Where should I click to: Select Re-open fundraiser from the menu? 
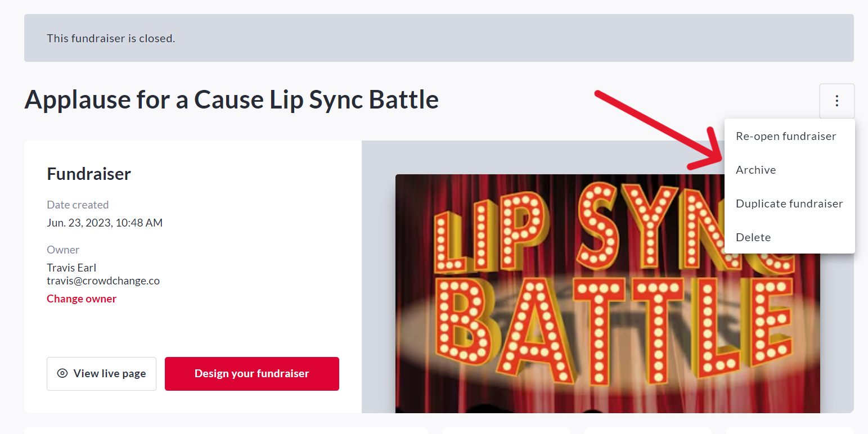pyautogui.click(x=785, y=136)
